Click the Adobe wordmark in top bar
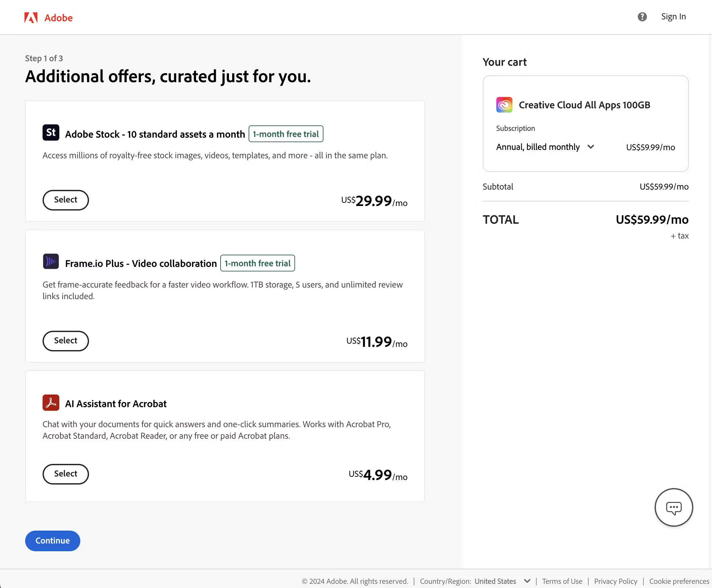Screen dimensions: 712x588 tap(58, 18)
